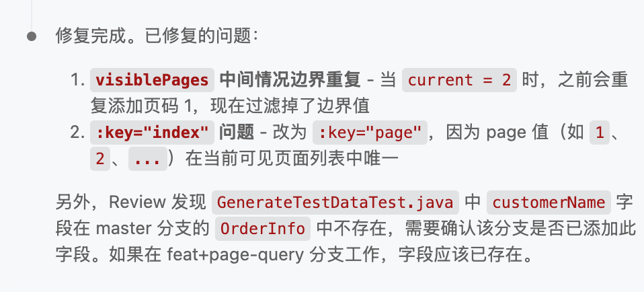Click the list number 1 marker
Image resolution: width=644 pixels, height=292 pixels.
(76, 80)
